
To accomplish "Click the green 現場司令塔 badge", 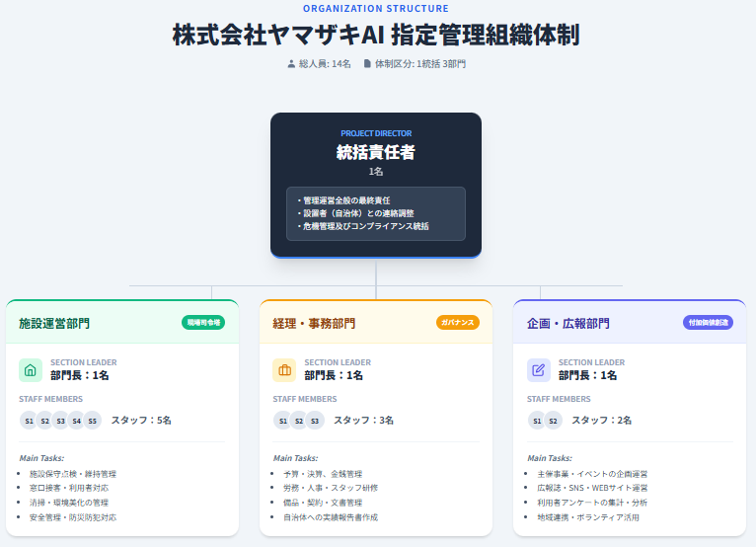I will coord(203,323).
